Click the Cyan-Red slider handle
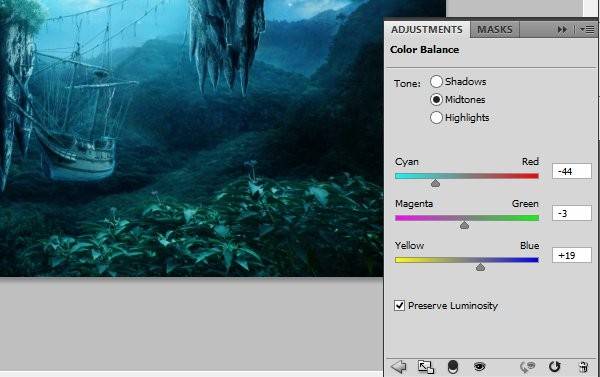 435,184
